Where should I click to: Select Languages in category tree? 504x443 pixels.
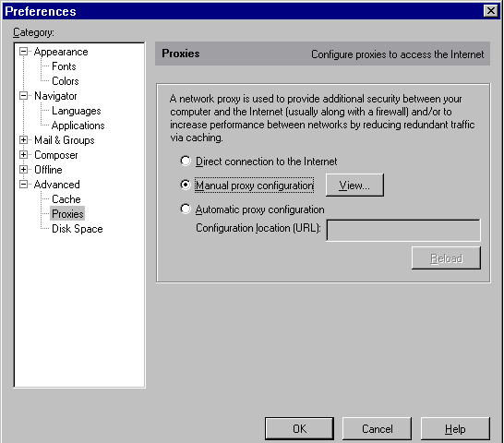(77, 111)
